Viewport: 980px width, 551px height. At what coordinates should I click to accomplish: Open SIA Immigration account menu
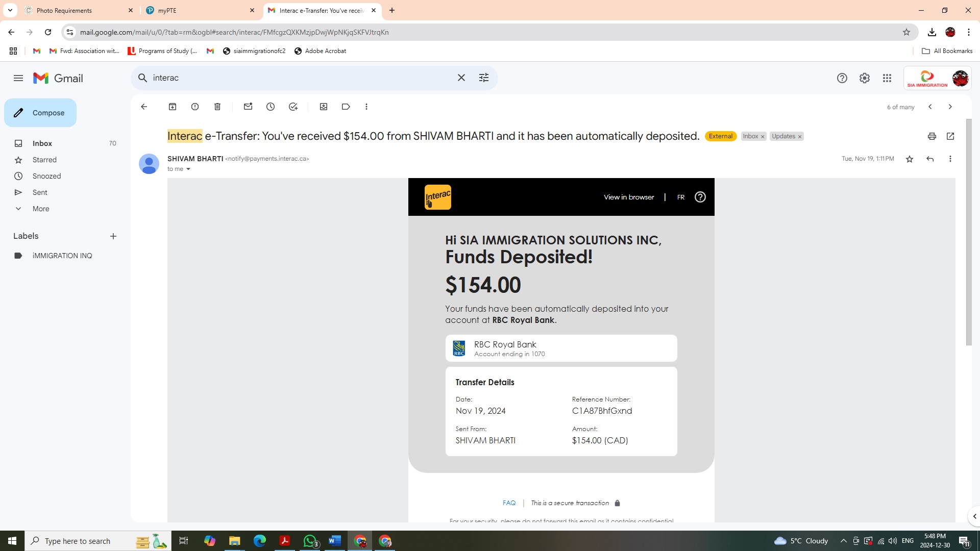(x=938, y=78)
